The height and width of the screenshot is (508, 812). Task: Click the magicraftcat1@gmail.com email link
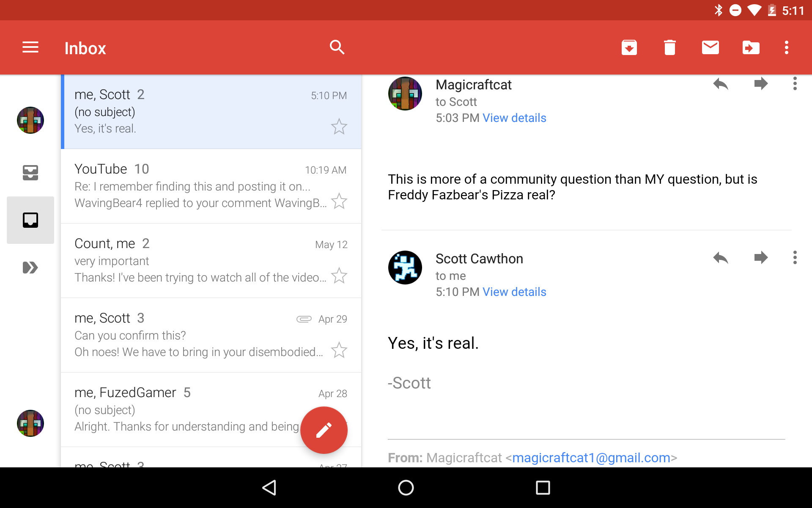click(591, 458)
